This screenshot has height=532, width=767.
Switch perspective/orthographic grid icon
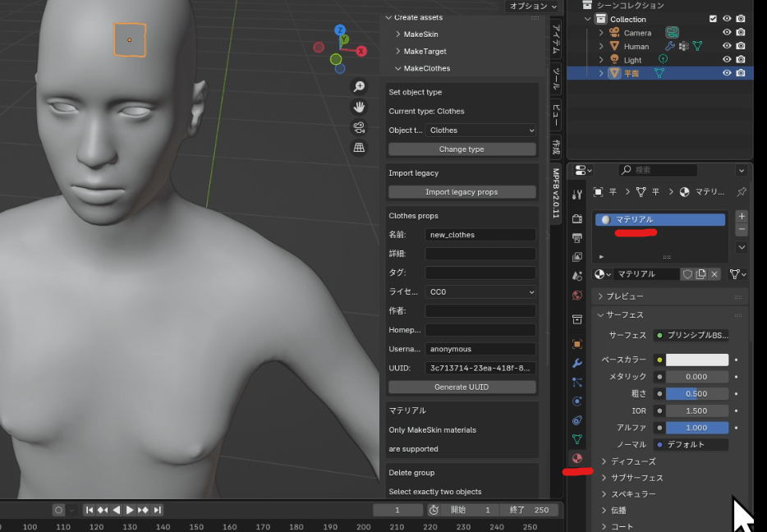click(359, 148)
